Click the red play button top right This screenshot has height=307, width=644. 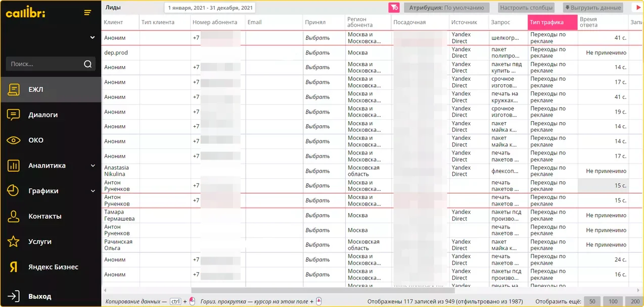coord(635,8)
